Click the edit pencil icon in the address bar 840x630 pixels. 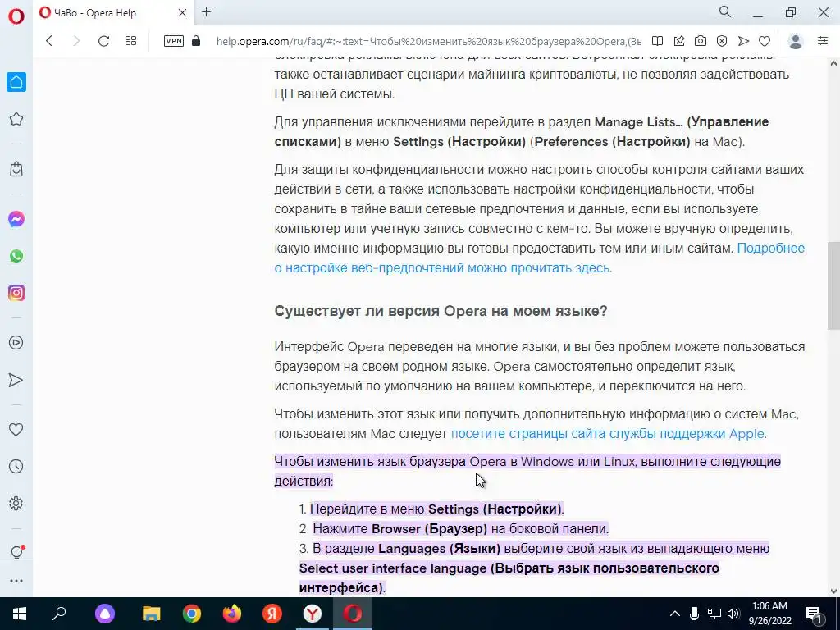coord(678,41)
